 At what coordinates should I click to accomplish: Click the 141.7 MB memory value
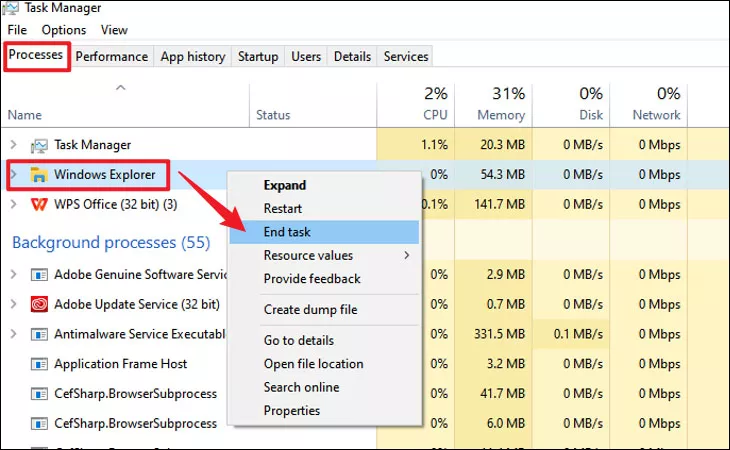pos(500,204)
